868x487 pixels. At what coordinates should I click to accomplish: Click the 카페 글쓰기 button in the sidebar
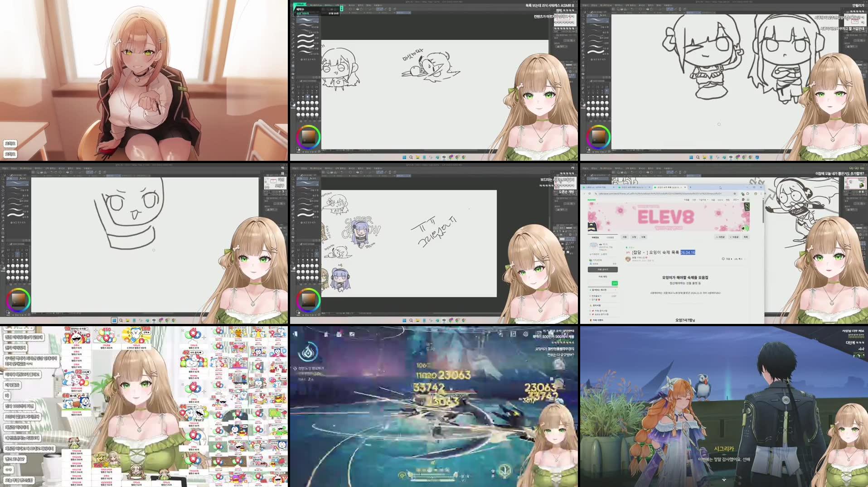click(602, 269)
